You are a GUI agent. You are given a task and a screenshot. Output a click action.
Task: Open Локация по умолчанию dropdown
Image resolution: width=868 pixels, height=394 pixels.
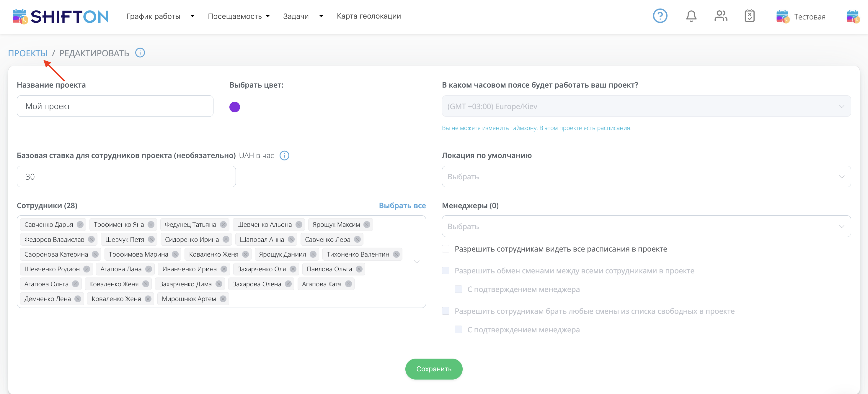coord(646,176)
